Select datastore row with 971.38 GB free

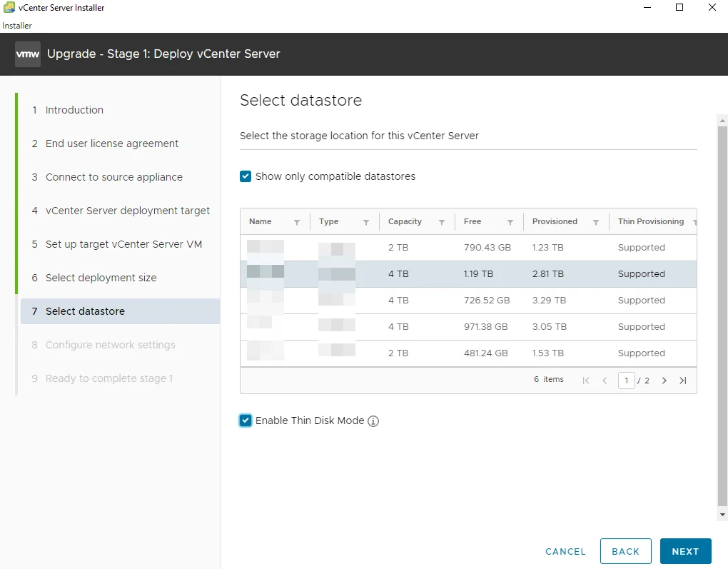point(468,327)
